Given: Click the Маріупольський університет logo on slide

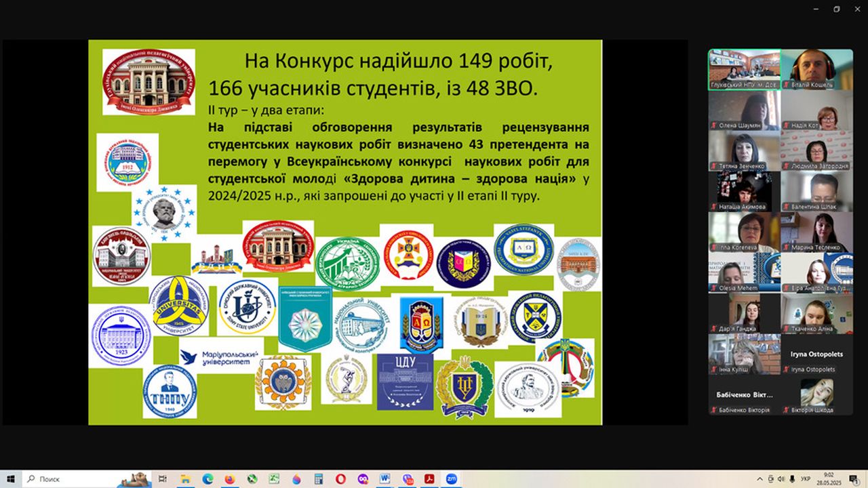Looking at the screenshot, I should 221,357.
